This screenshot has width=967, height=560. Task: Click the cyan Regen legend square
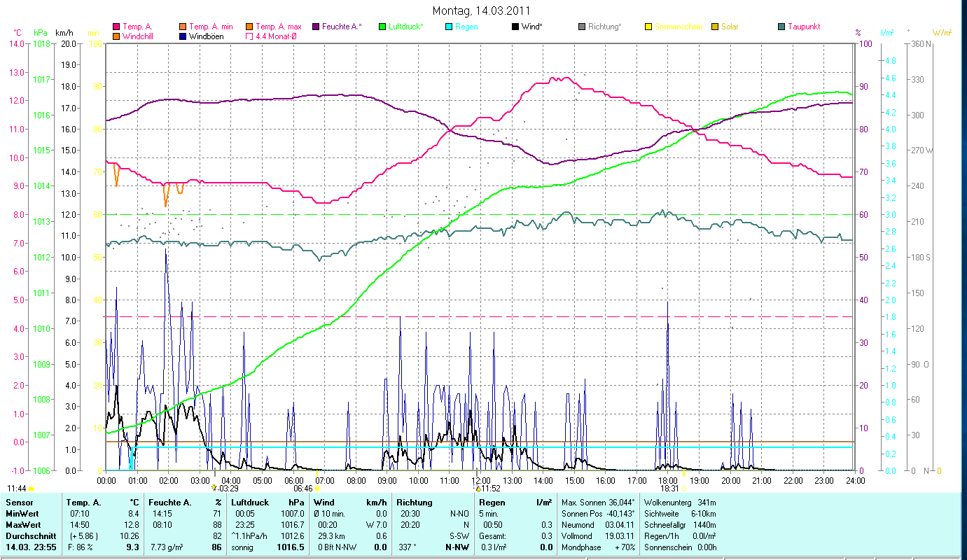449,27
